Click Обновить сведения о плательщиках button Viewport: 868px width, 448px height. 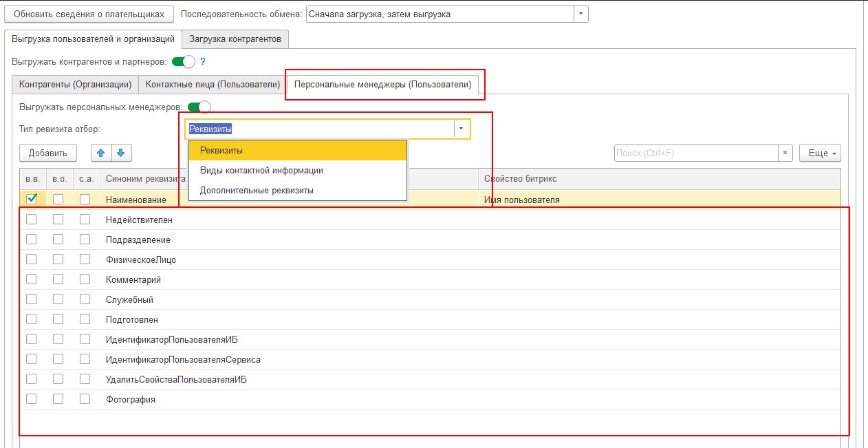89,14
